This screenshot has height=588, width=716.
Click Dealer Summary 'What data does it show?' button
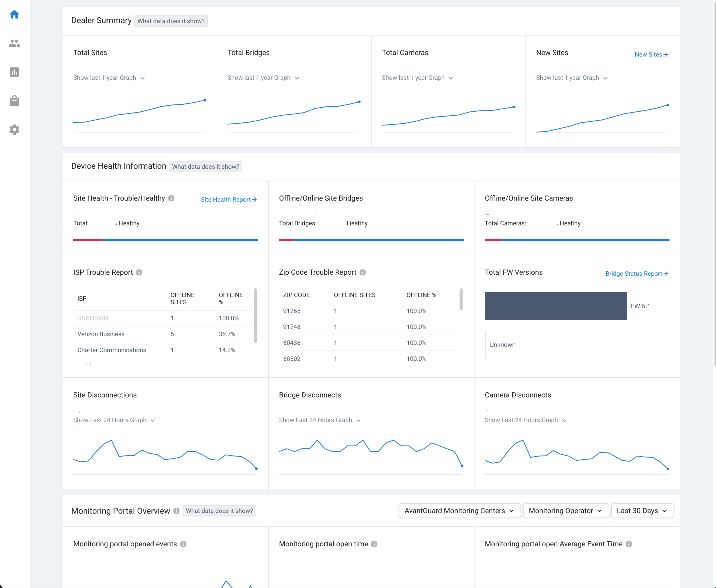pyautogui.click(x=171, y=21)
